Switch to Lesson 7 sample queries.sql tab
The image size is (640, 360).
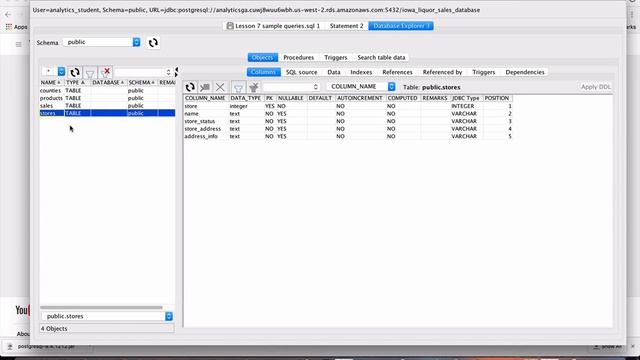point(273,26)
